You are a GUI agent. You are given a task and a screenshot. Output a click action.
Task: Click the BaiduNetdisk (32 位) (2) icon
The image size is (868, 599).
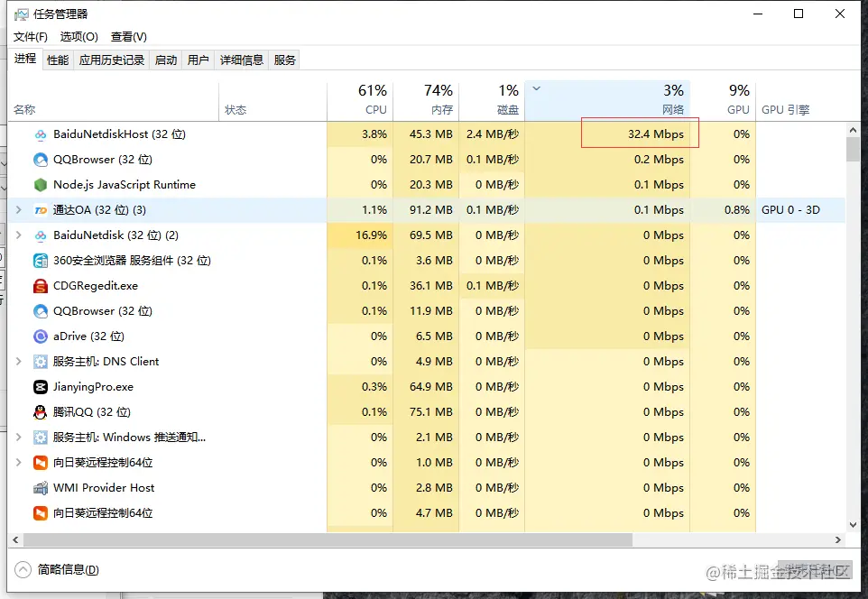[x=41, y=235]
